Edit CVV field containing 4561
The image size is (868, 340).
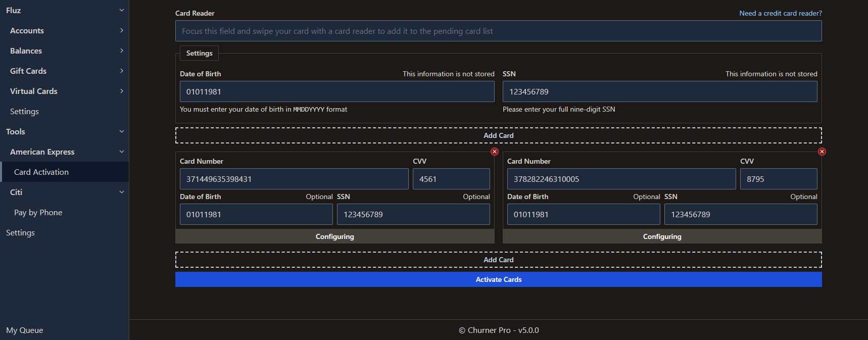tap(451, 179)
